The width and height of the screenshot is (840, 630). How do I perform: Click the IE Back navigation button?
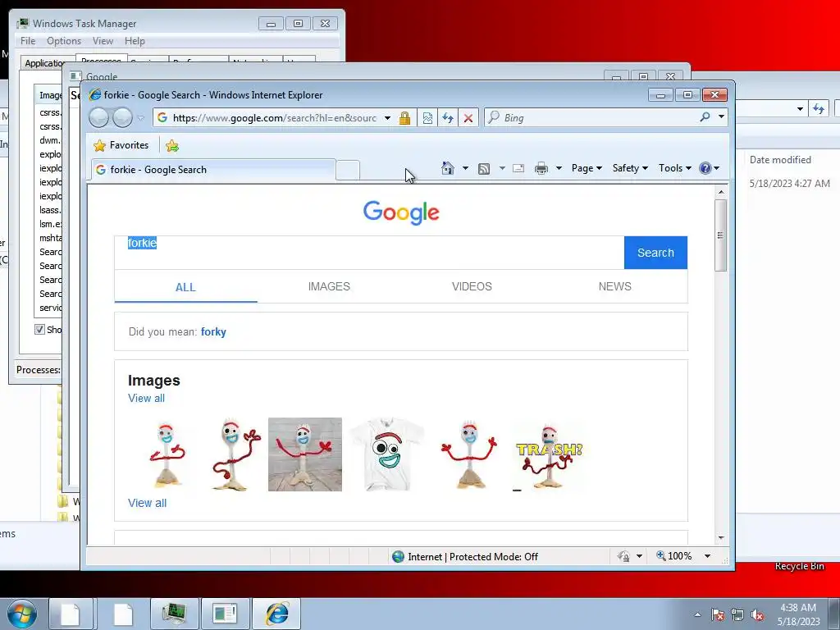pos(98,117)
